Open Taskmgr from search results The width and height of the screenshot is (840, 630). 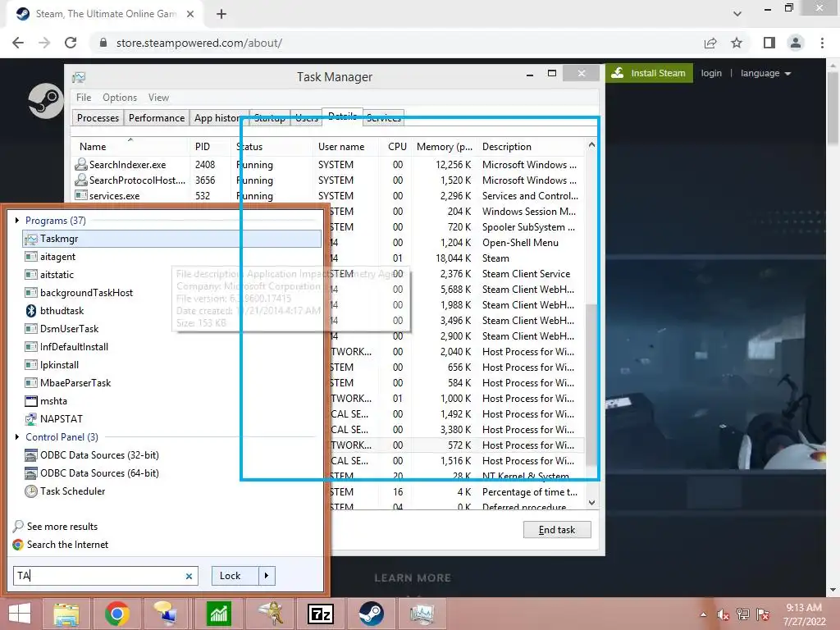171,239
